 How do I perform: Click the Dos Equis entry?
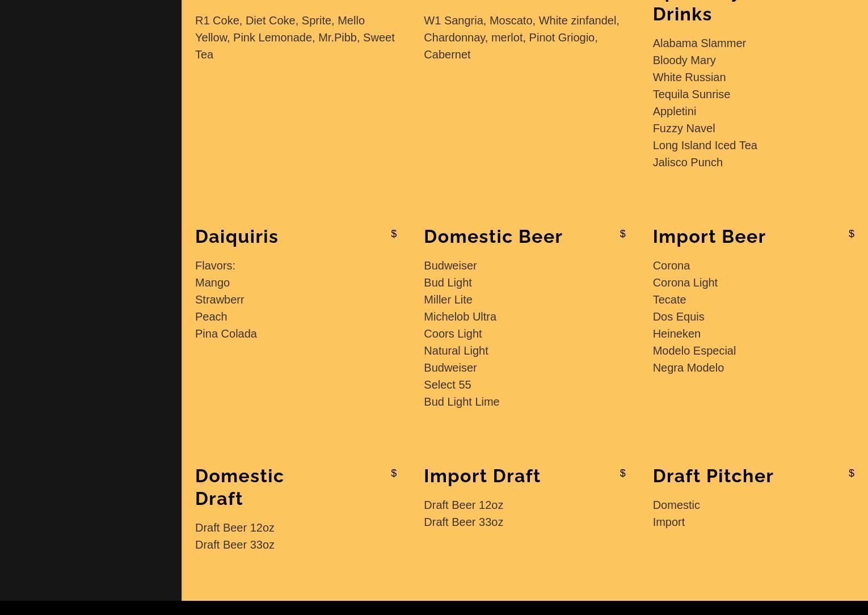coord(679,317)
